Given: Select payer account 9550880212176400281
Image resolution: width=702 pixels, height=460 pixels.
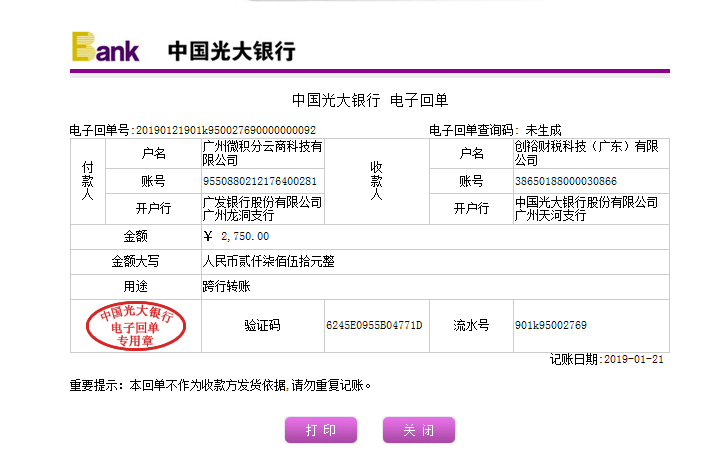Looking at the screenshot, I should tap(260, 181).
